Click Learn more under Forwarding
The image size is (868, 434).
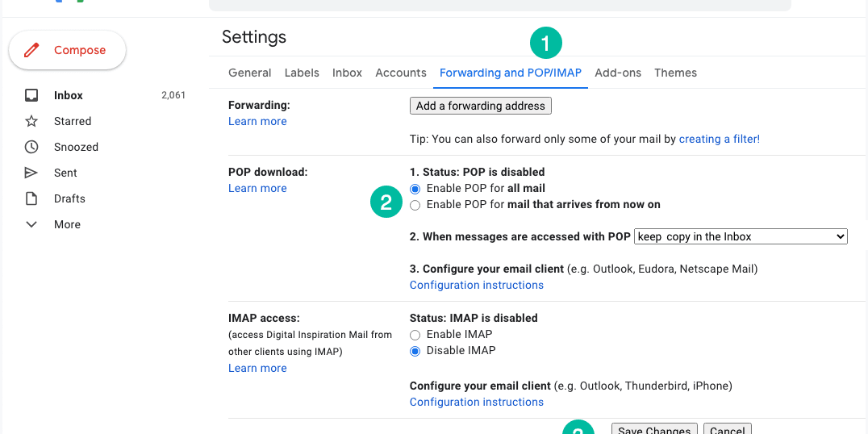coord(257,121)
